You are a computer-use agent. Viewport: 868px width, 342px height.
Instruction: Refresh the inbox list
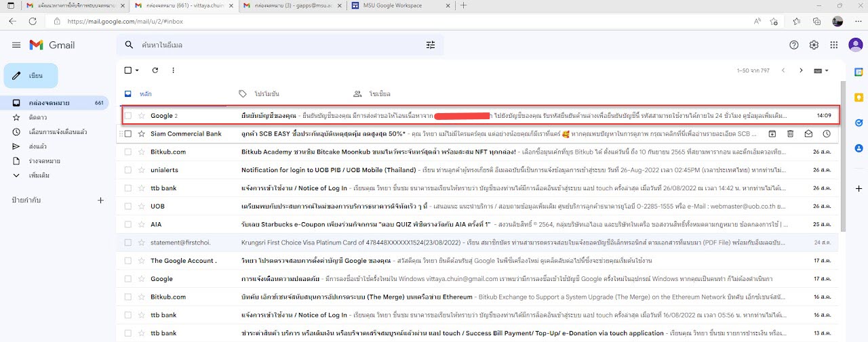tap(155, 70)
